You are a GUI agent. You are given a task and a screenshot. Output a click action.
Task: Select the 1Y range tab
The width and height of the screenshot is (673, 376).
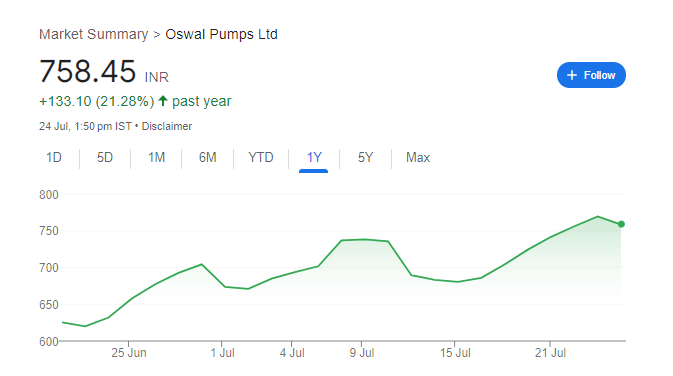point(314,158)
